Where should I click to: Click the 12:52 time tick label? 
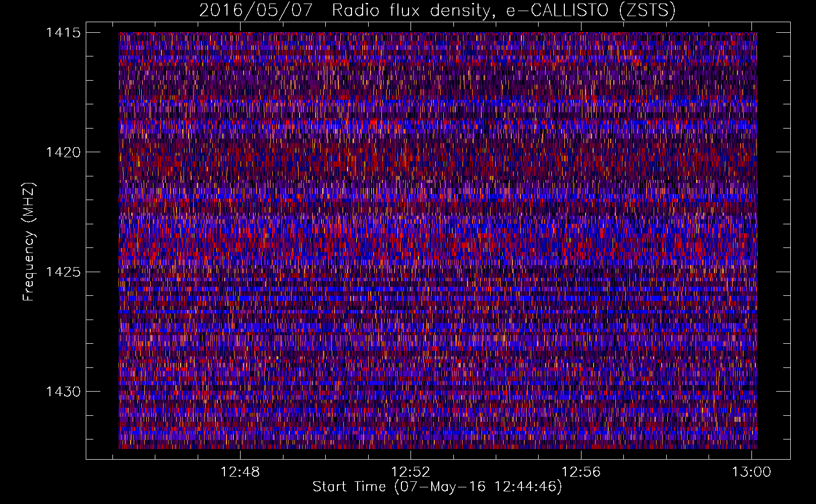click(x=411, y=472)
